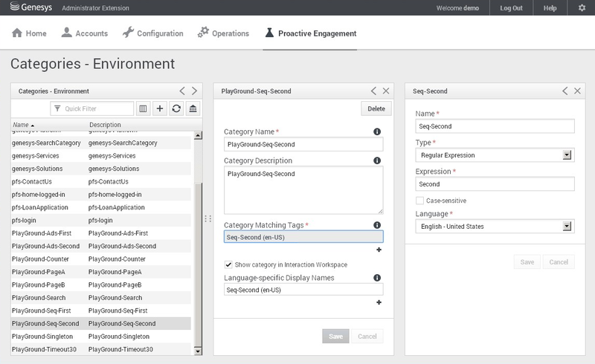Click the scroll down arrow in categories list
The width and height of the screenshot is (595, 364).
pyautogui.click(x=198, y=351)
